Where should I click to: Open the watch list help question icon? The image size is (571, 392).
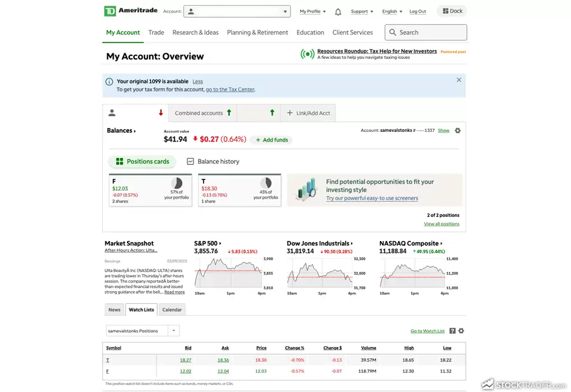pyautogui.click(x=452, y=331)
